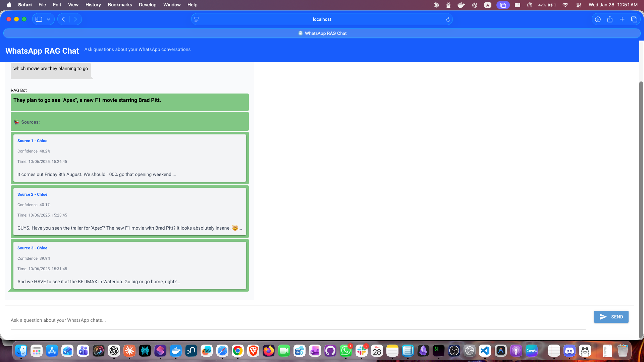Viewport: 644px width, 362px height.
Task: Click the back navigation arrow
Action: tap(63, 19)
